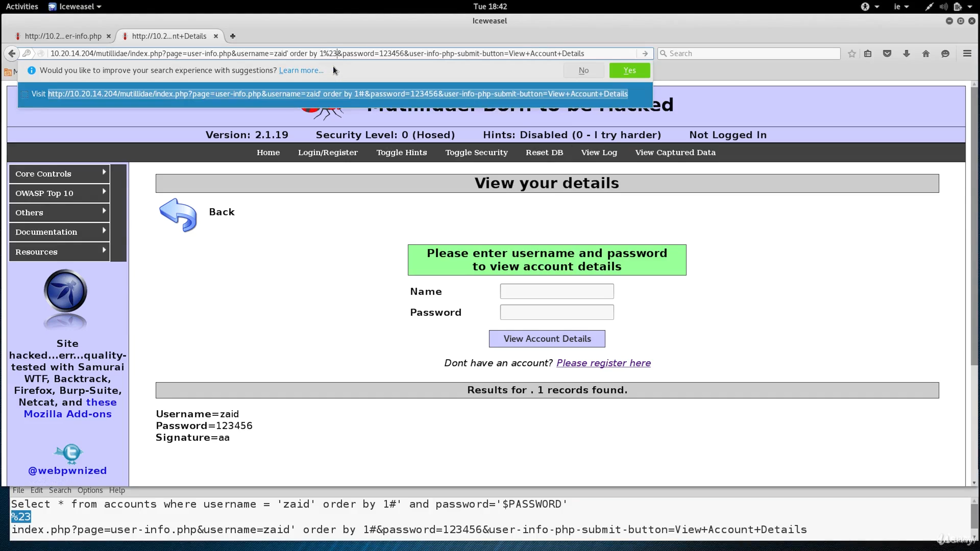Click the highlighted %23 text in editor
Screen dimensions: 980x551
[x=21, y=517]
